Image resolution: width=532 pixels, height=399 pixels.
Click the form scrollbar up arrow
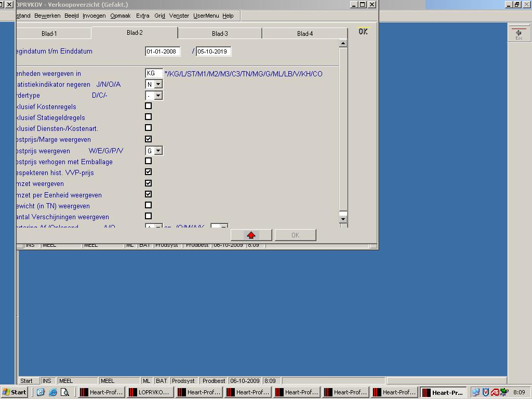(343, 44)
